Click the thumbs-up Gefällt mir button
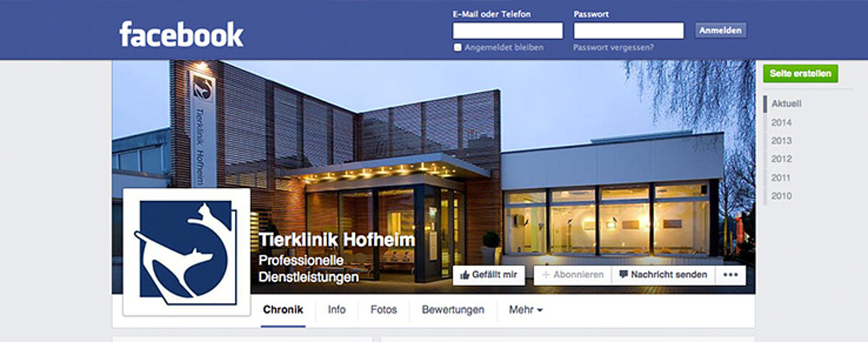Viewport: 868px width, 342px height. click(488, 275)
